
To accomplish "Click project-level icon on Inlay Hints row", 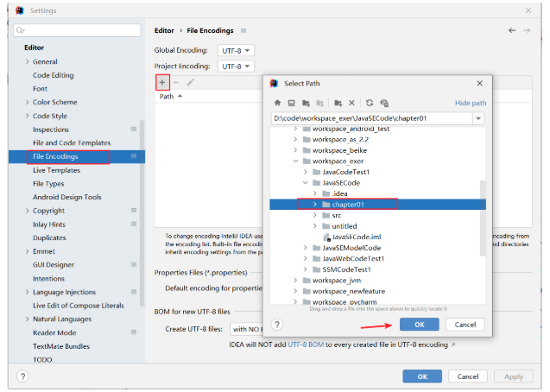I will tap(134, 224).
